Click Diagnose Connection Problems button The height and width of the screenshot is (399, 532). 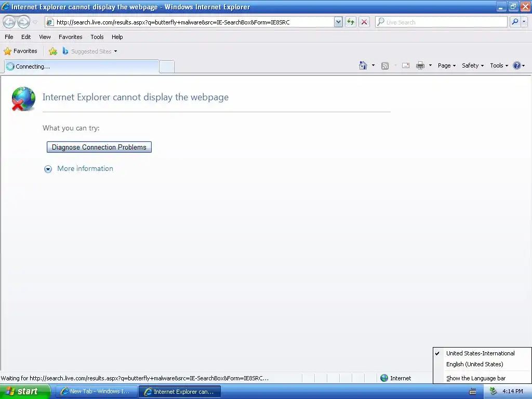(x=99, y=147)
